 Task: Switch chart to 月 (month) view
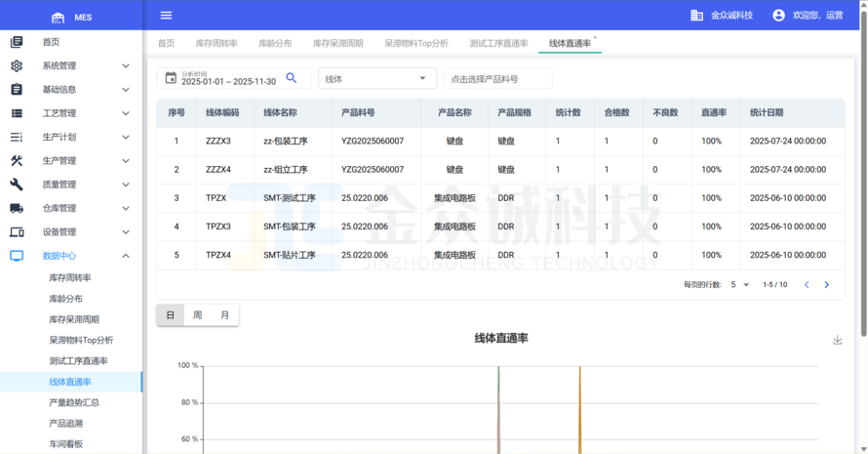point(225,315)
